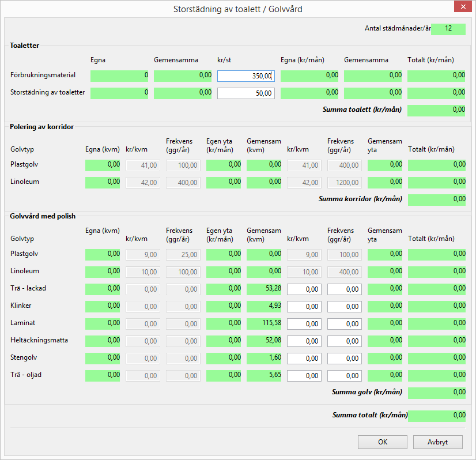Edit Heltäckningsmatta gemensam kr/kvm input
This screenshot has height=460, width=476.
[x=304, y=341]
